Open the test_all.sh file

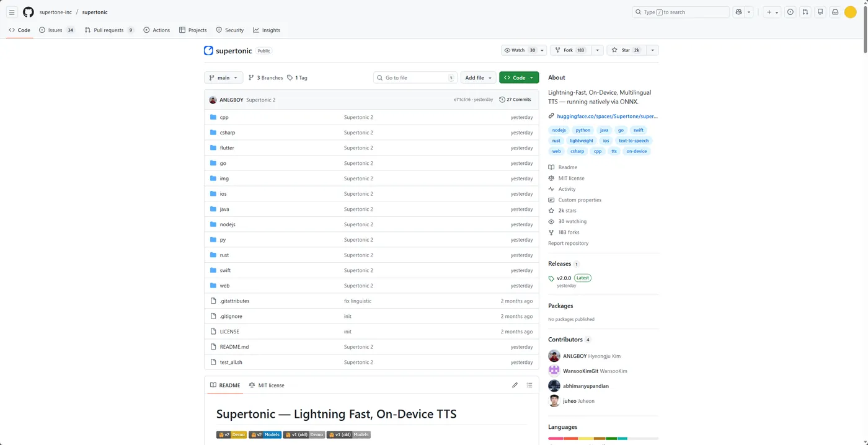231,363
